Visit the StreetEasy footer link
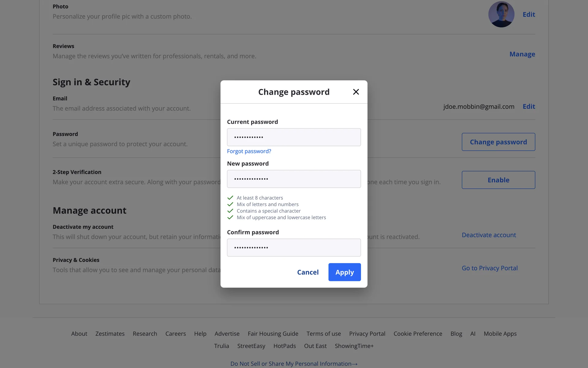Image resolution: width=588 pixels, height=368 pixels. click(251, 346)
